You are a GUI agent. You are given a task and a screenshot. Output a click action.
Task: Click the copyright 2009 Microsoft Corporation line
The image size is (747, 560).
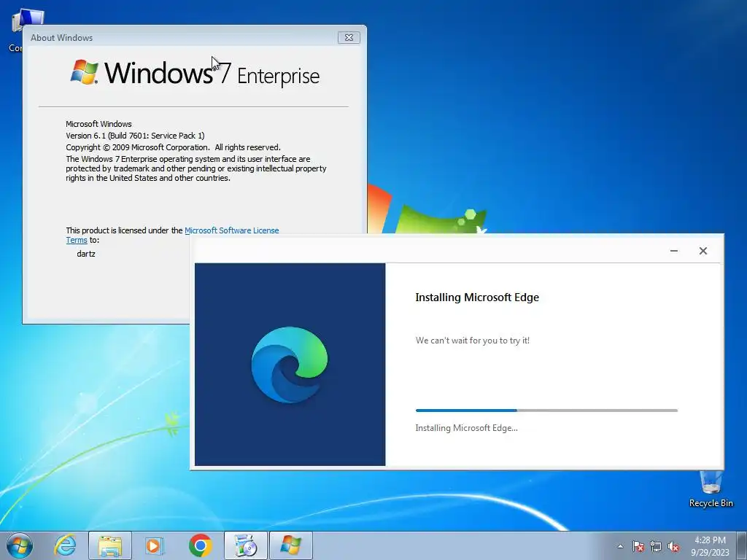click(x=173, y=147)
